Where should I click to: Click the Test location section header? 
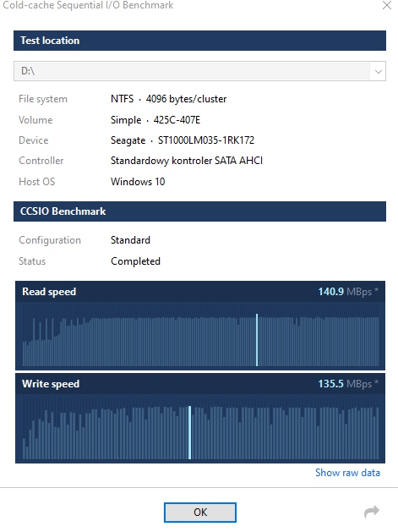[x=199, y=41]
